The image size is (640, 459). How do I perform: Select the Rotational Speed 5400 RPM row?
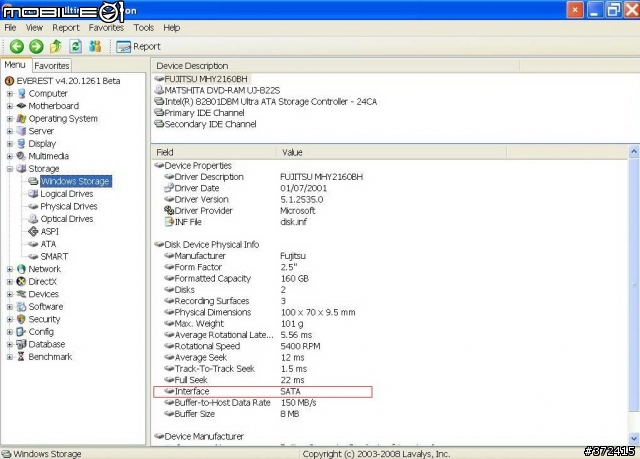pos(242,346)
